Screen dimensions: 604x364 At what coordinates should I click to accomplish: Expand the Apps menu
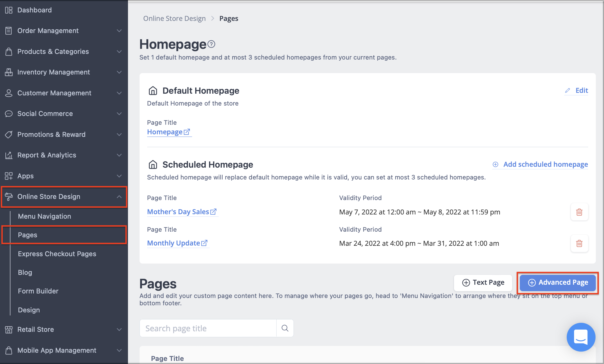120,176
